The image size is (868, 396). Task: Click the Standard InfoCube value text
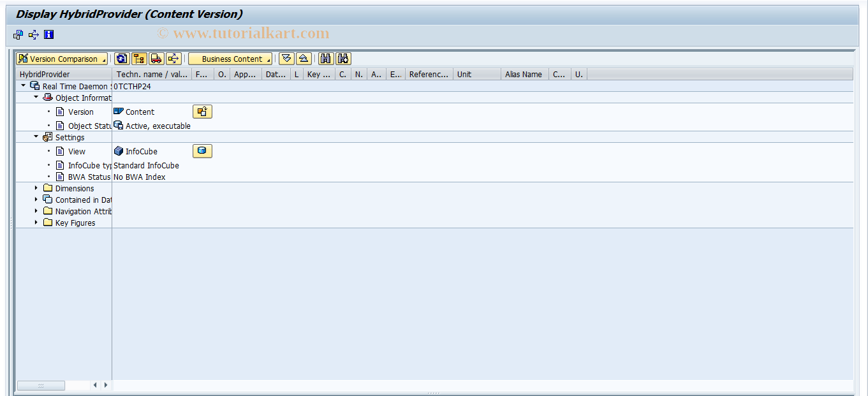tap(146, 165)
